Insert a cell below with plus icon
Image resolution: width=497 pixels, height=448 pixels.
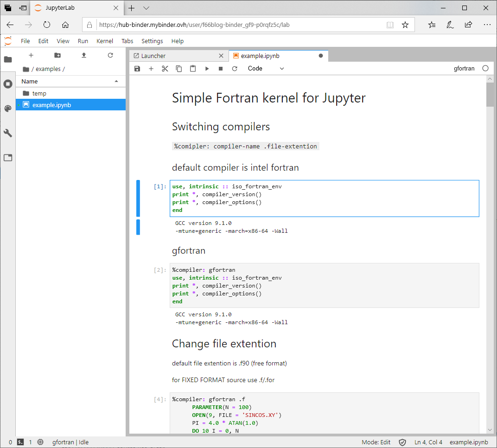[x=151, y=69]
